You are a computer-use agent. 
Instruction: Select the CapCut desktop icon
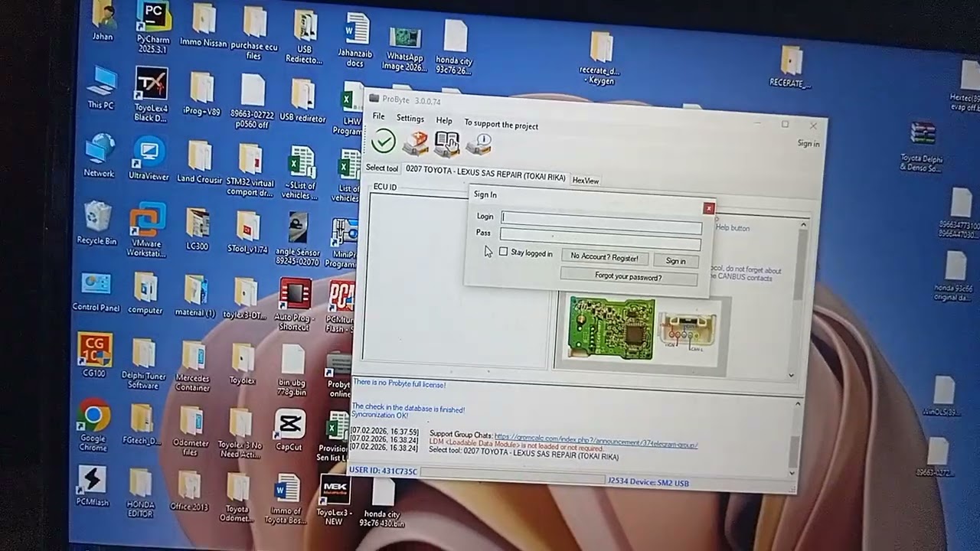coord(289,430)
